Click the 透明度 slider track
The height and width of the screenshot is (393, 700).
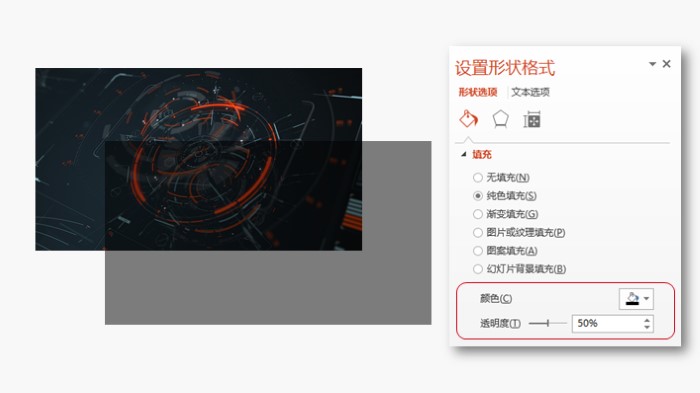click(x=547, y=323)
